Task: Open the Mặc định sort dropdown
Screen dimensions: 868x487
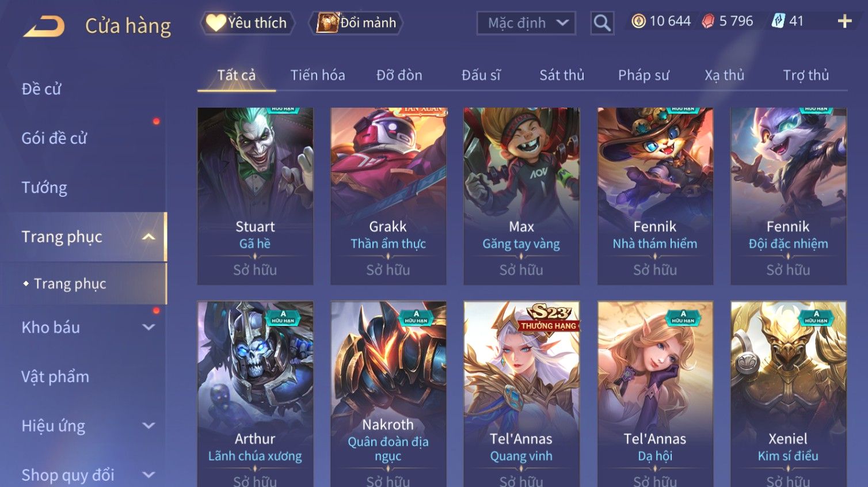Action: click(x=526, y=23)
